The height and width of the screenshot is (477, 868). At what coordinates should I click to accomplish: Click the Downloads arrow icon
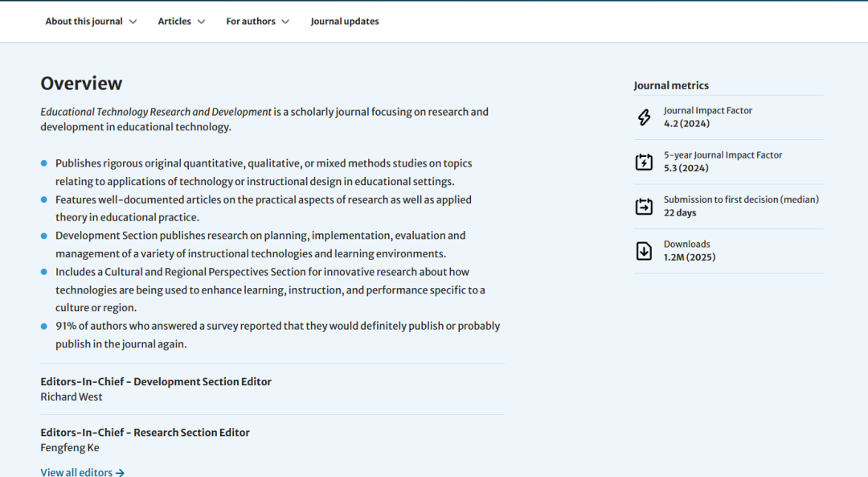pyautogui.click(x=644, y=251)
